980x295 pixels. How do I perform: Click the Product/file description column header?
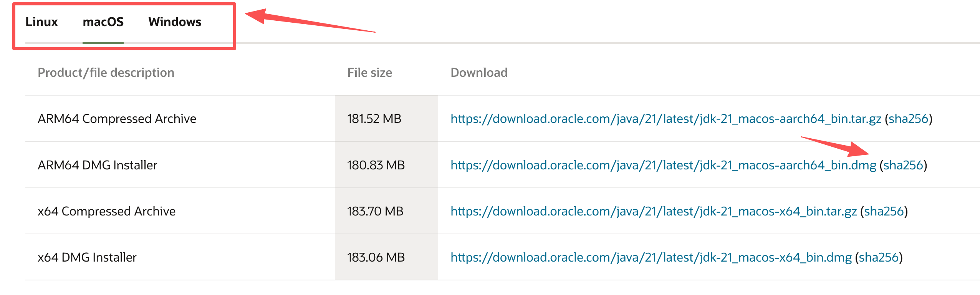[x=106, y=73]
